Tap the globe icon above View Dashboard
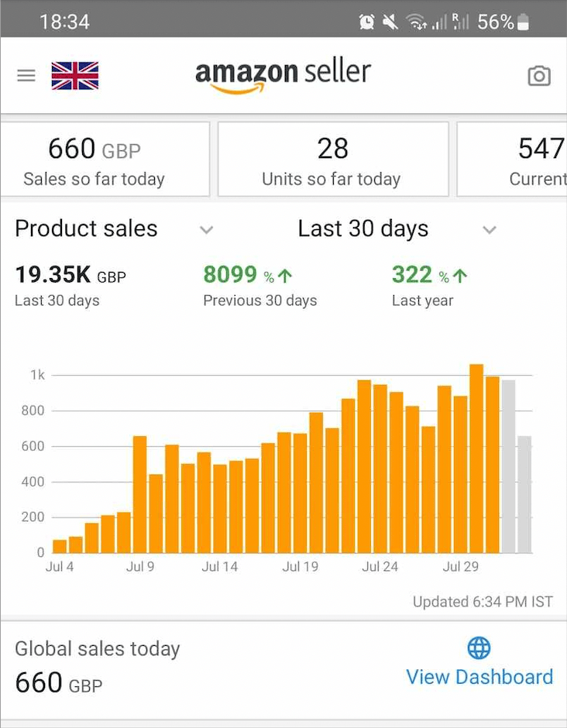Screen dimensions: 567x728 pos(479,647)
